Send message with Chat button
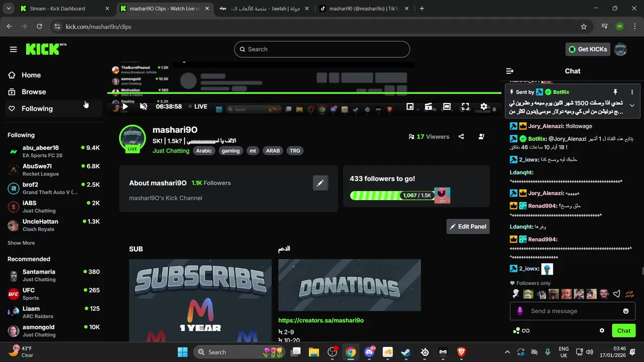The width and height of the screenshot is (644, 362). (624, 331)
